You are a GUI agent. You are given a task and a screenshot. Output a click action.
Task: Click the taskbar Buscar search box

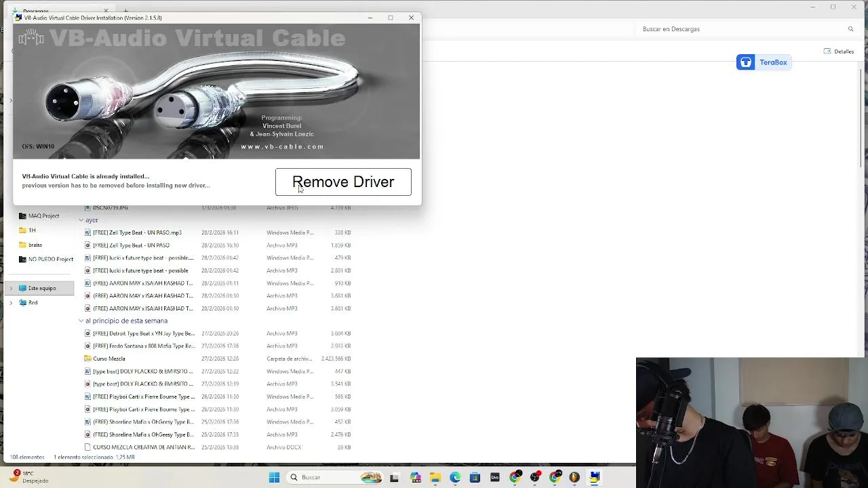(335, 477)
